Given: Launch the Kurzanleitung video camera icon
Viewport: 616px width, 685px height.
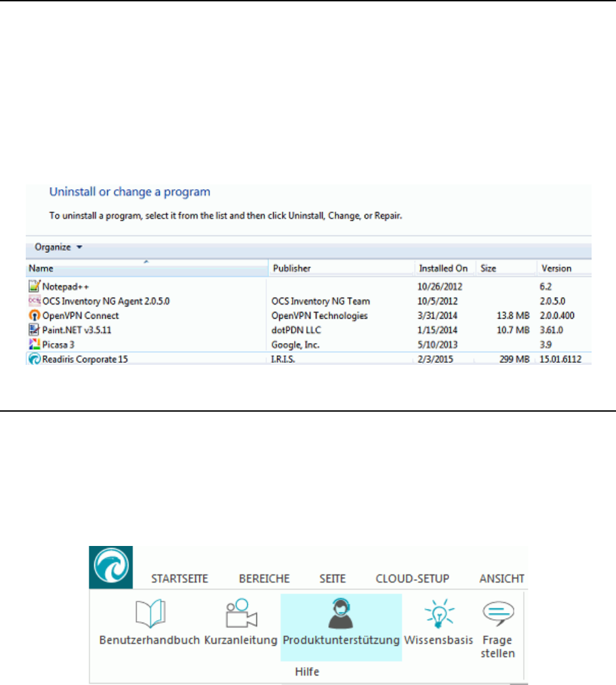Looking at the screenshot, I should click(241, 613).
